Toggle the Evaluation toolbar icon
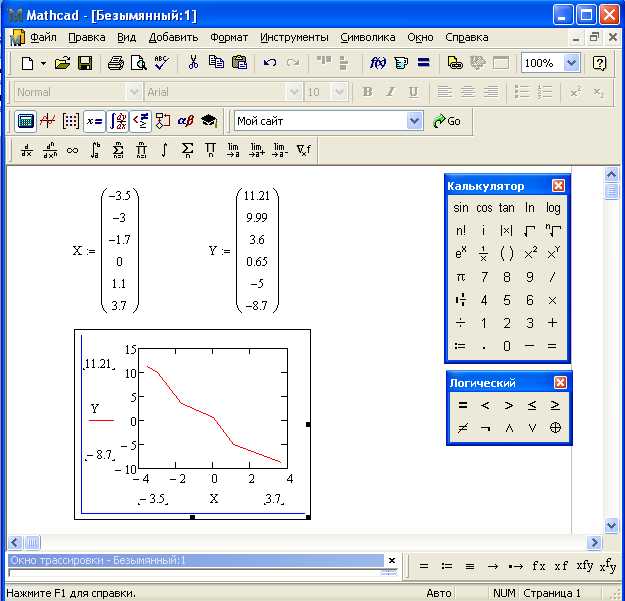Image resolution: width=625 pixels, height=601 pixels. tap(94, 121)
